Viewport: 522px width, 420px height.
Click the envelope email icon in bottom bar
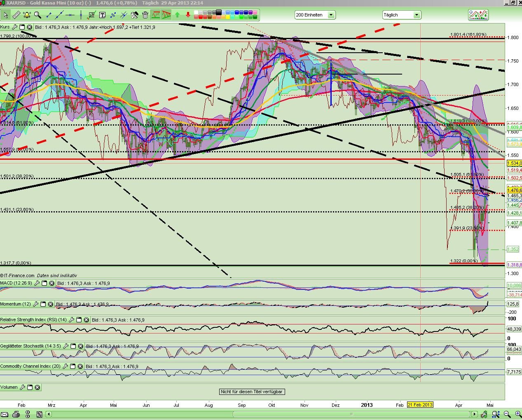[5, 415]
